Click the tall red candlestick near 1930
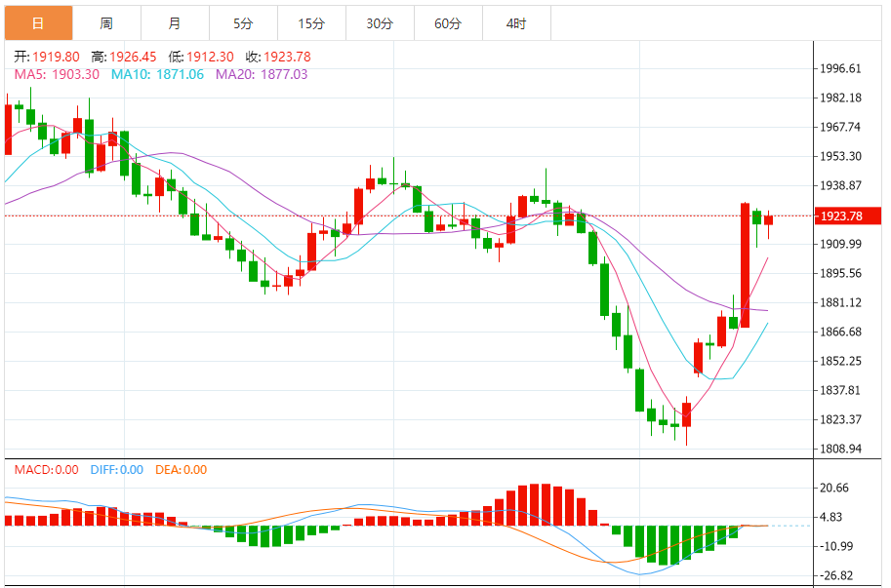The height and width of the screenshot is (588, 891). coord(745,265)
